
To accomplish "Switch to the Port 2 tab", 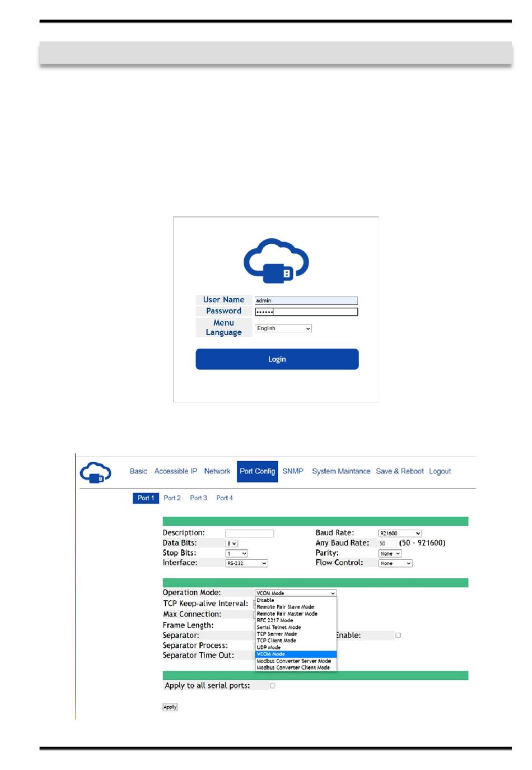I will [172, 498].
